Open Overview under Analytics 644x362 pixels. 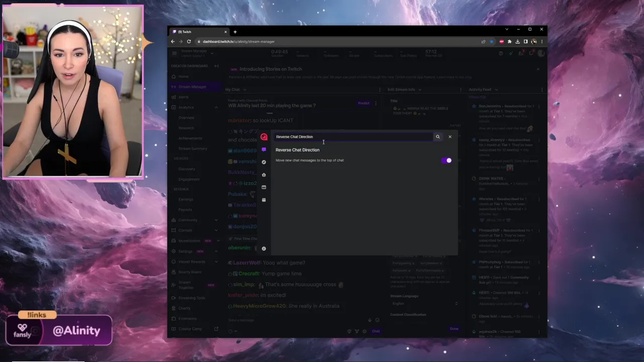point(186,118)
